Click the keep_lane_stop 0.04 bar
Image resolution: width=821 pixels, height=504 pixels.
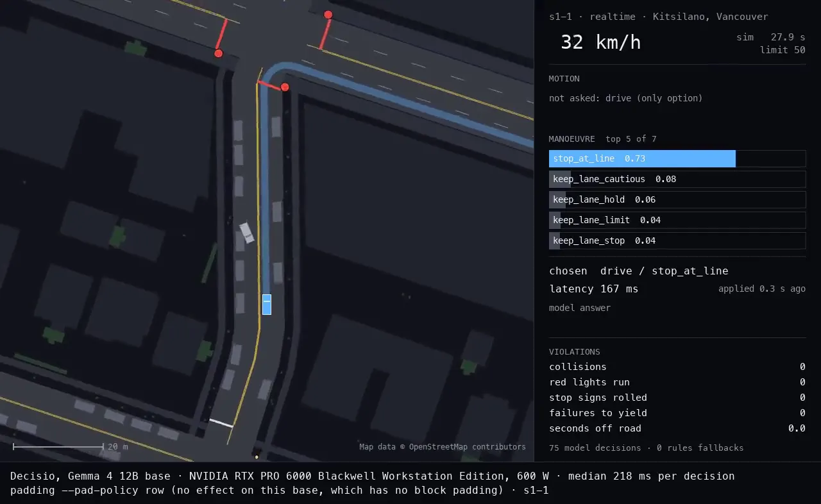[x=677, y=240]
